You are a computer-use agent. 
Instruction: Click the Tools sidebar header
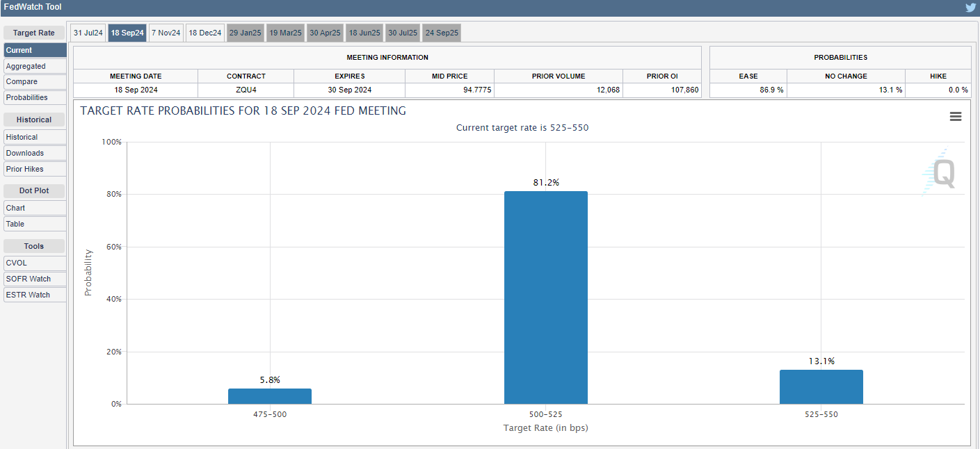coord(34,246)
